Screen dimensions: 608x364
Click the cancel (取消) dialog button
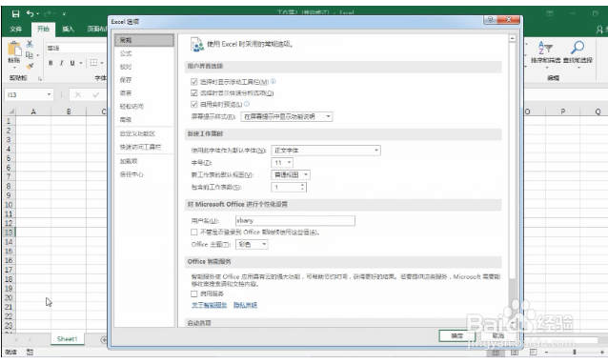(x=497, y=335)
